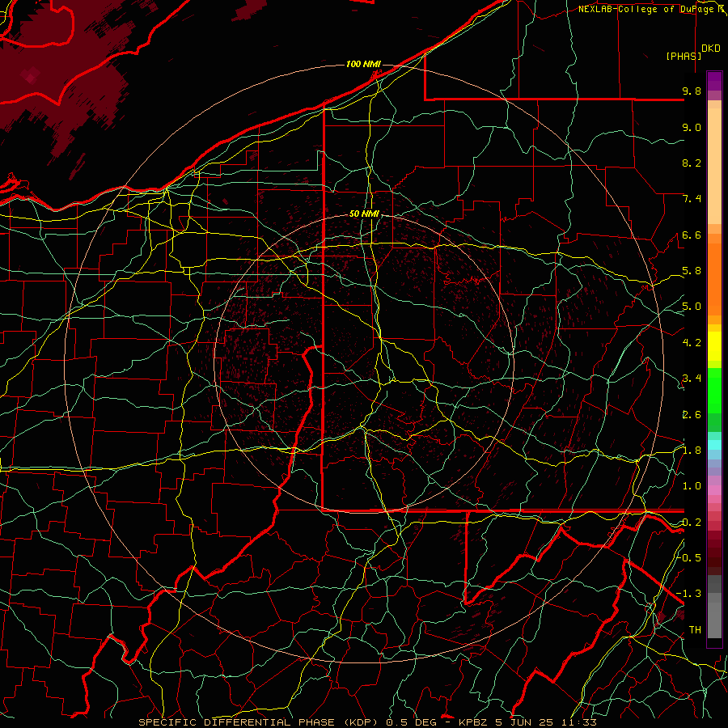The width and height of the screenshot is (728, 728).
Task: Click the 7.4 value on the color scale
Action: tap(692, 199)
